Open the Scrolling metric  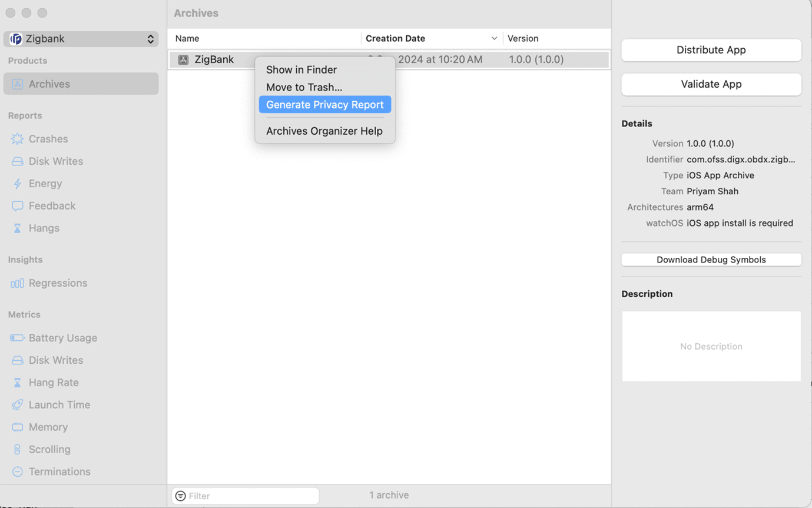tap(49, 450)
